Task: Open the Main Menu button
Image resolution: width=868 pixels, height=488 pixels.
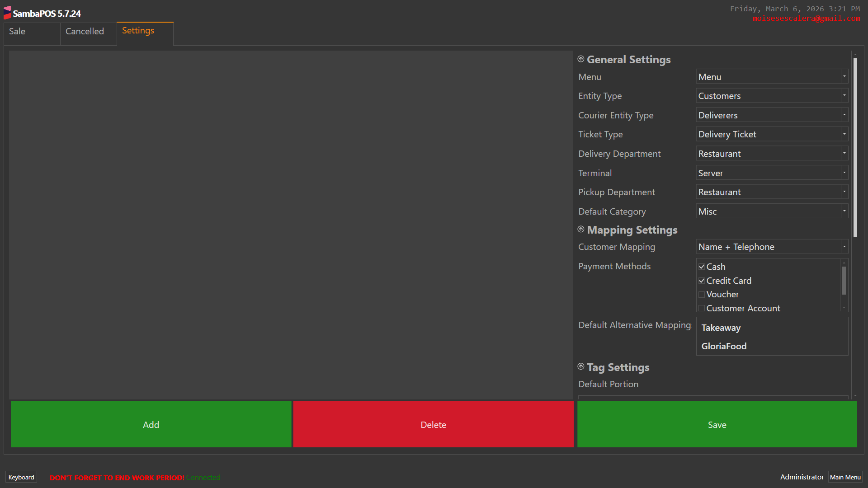Action: (x=845, y=477)
